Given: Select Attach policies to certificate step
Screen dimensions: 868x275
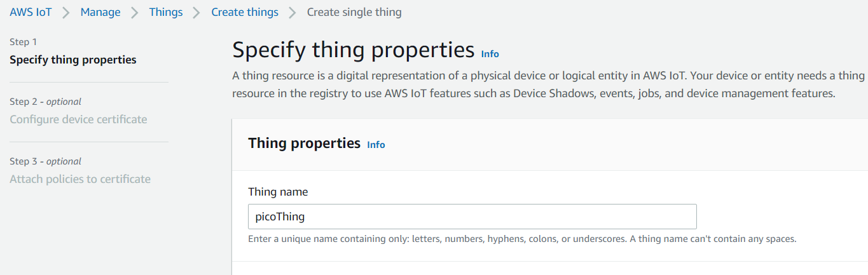Looking at the screenshot, I should point(80,179).
